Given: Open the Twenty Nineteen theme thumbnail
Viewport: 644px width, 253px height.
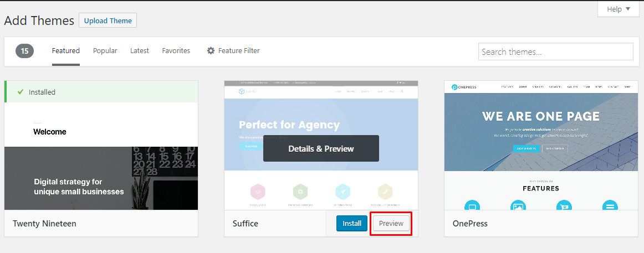Looking at the screenshot, I should 101,145.
